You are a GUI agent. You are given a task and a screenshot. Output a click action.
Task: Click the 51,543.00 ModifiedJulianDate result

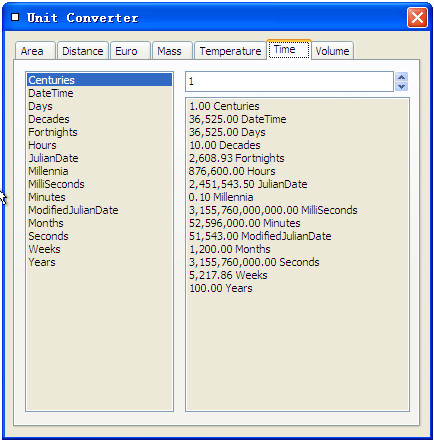260,236
